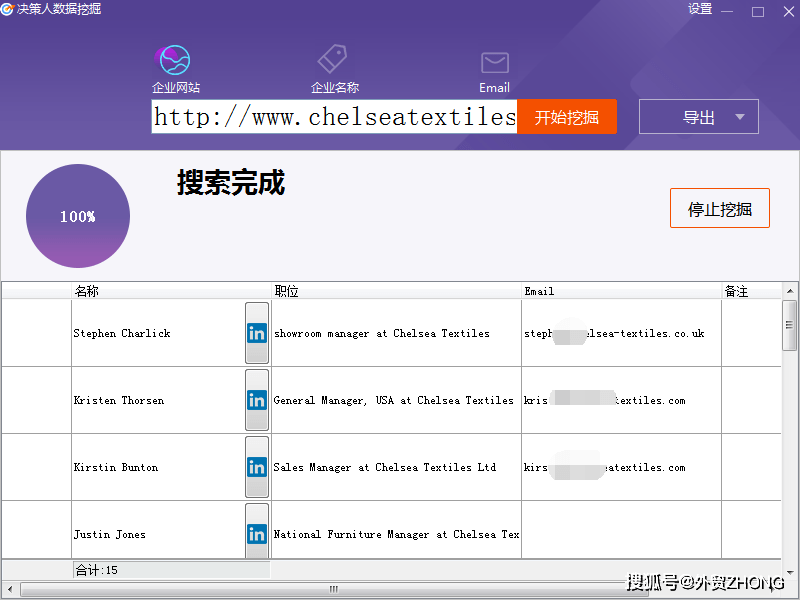
Task: Open 设置 settings in title bar
Action: (x=699, y=9)
